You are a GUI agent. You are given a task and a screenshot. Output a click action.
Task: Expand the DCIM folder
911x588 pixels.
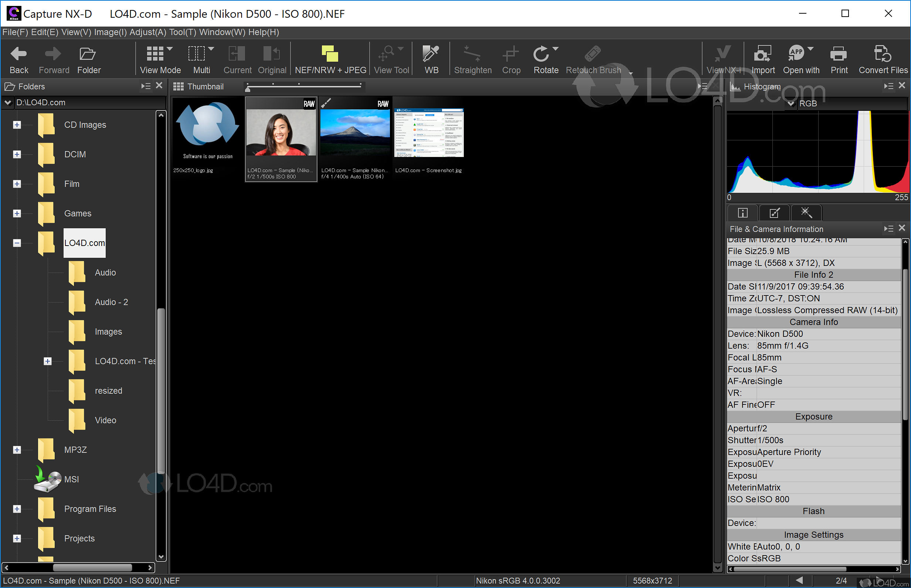[x=17, y=154]
